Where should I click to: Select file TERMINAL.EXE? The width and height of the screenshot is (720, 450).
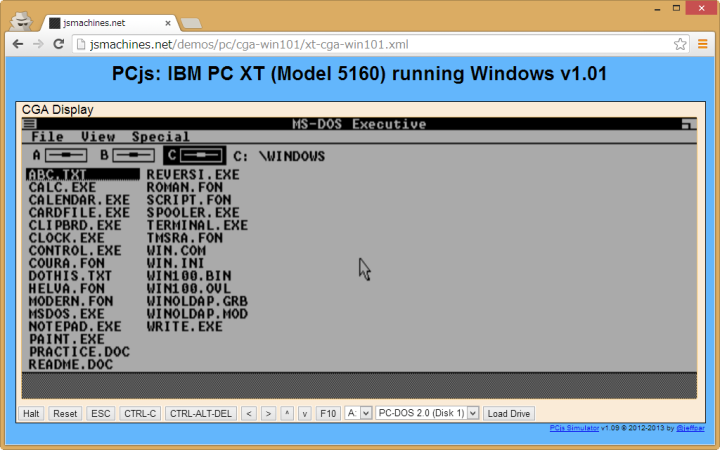click(x=197, y=225)
